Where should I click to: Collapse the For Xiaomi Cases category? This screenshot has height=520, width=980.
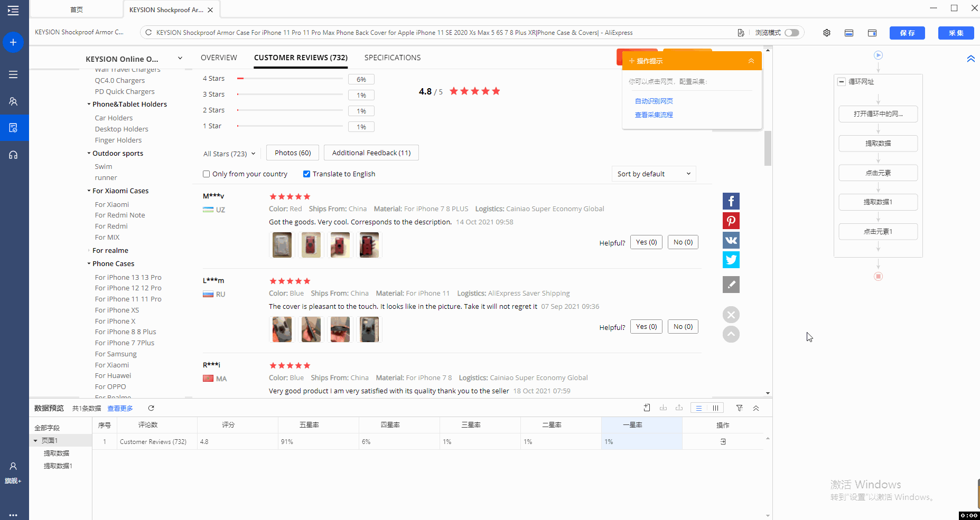(x=89, y=191)
